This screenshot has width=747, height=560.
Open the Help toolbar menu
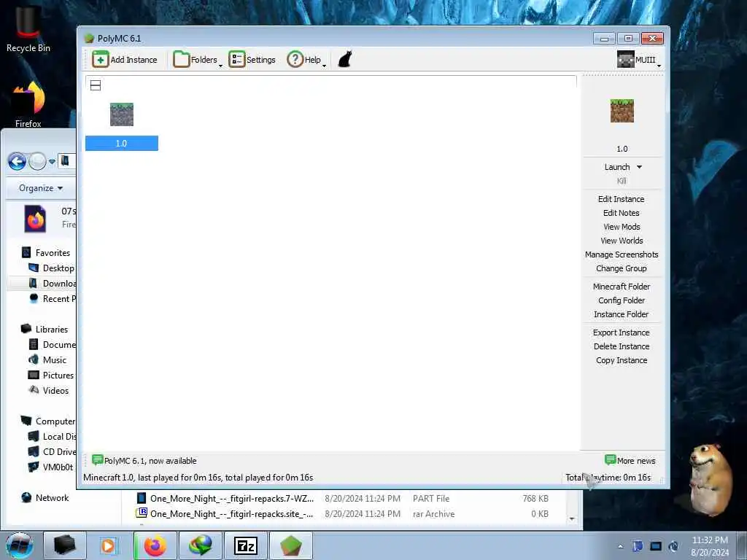pos(306,60)
